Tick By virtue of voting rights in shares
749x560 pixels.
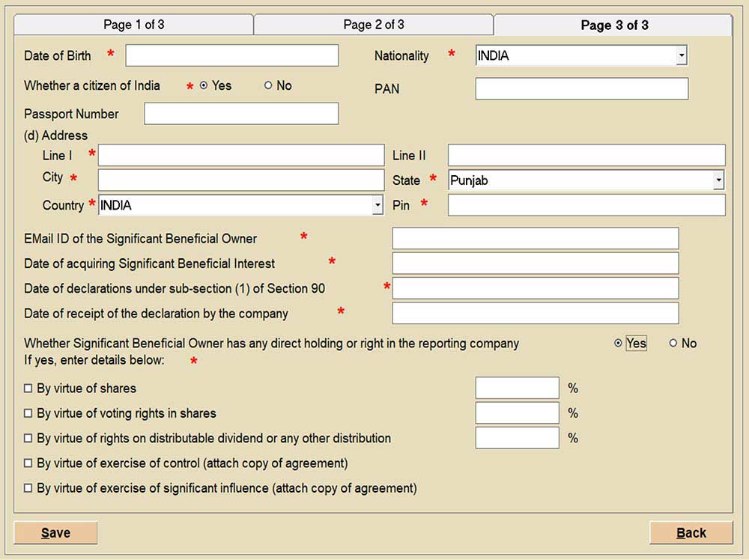[x=28, y=413]
